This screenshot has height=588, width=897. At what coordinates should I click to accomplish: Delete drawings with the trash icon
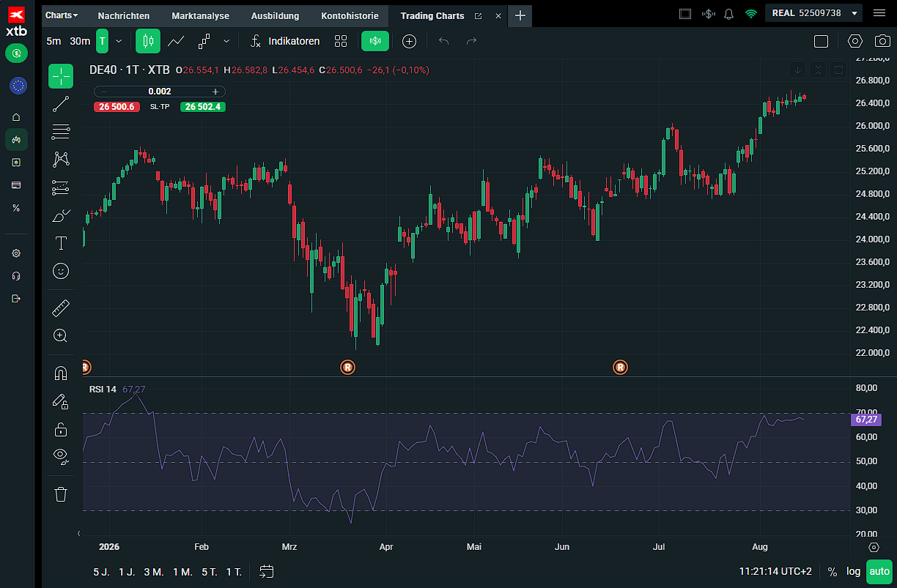pos(61,494)
